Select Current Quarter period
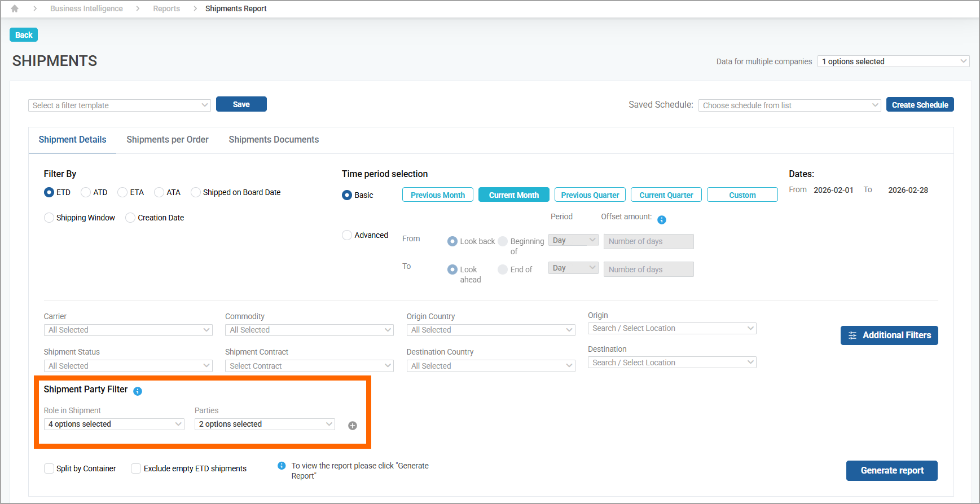Viewport: 980px width, 504px height. pos(666,195)
